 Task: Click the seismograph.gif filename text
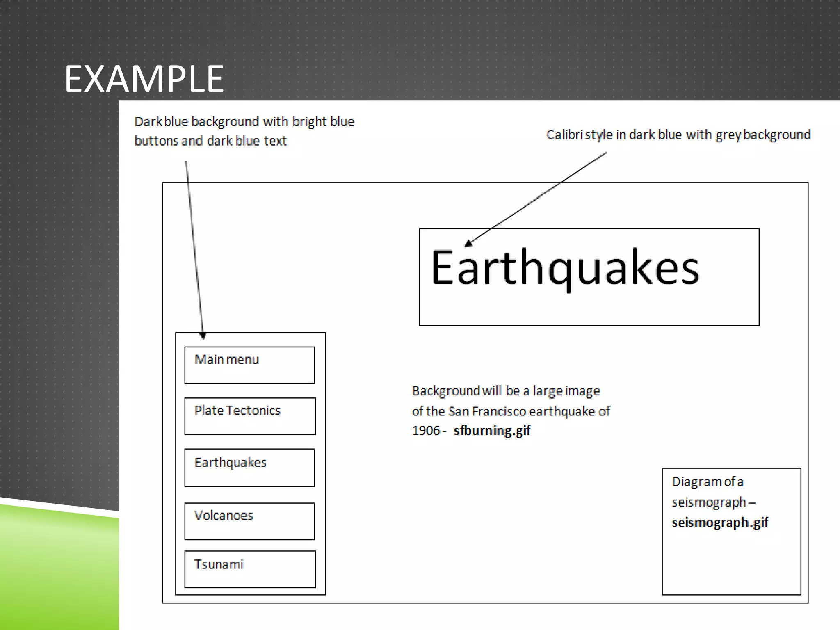(720, 523)
